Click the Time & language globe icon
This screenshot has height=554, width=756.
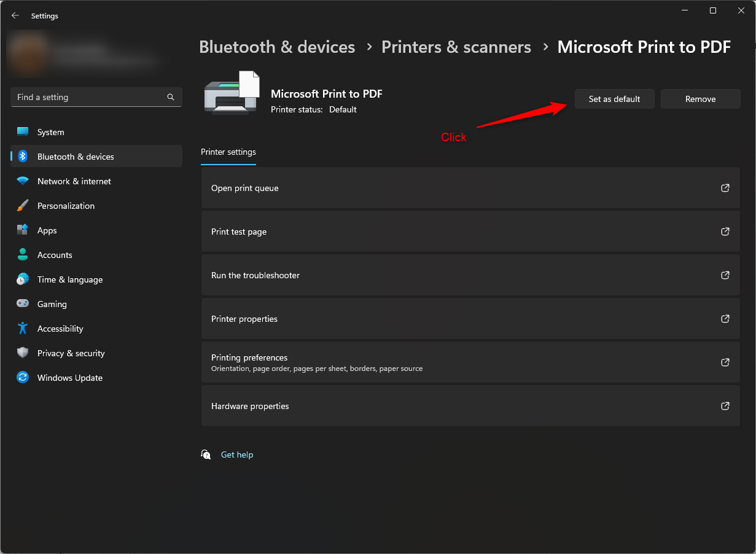click(x=23, y=279)
